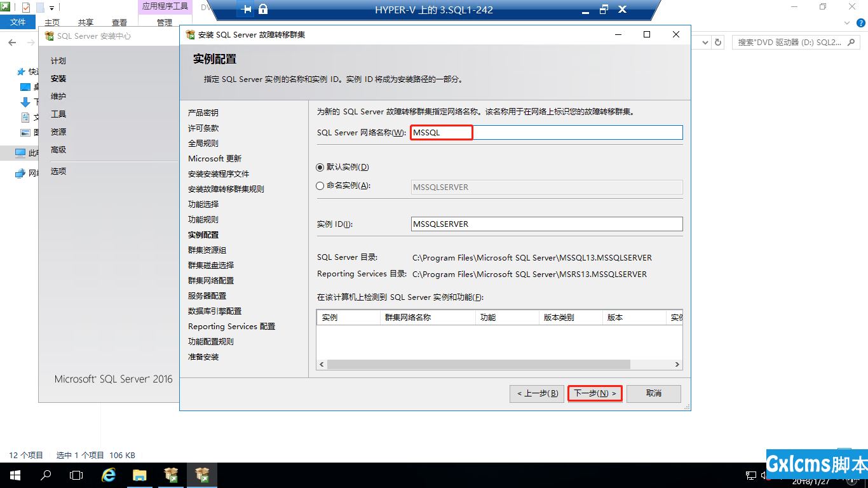
Task: Click the new folder icon in Explorer toolbar
Action: coord(39,8)
